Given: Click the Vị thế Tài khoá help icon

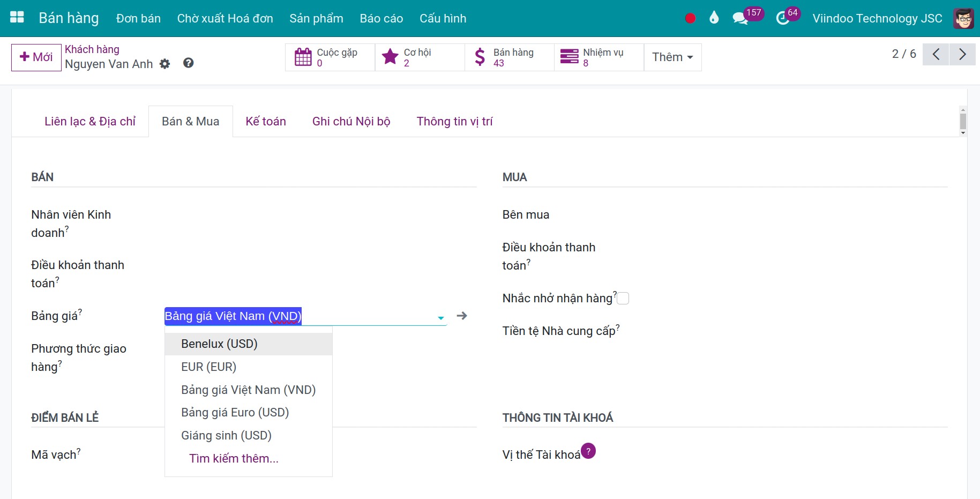Looking at the screenshot, I should pos(588,451).
